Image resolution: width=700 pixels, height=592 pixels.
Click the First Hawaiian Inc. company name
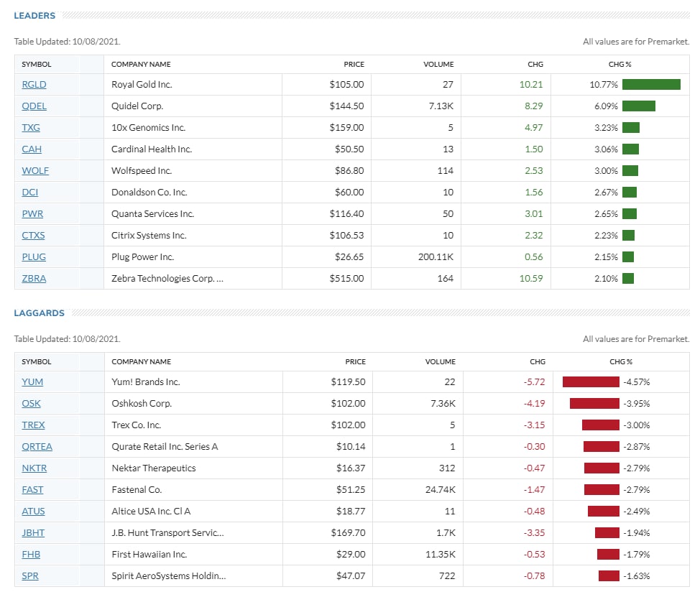pos(149,555)
